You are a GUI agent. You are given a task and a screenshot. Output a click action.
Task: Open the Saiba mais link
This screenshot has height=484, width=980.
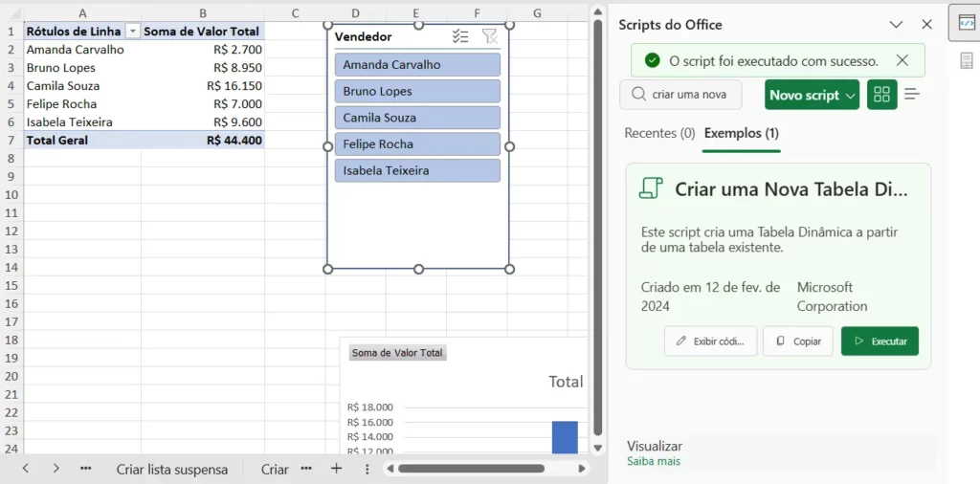654,461
